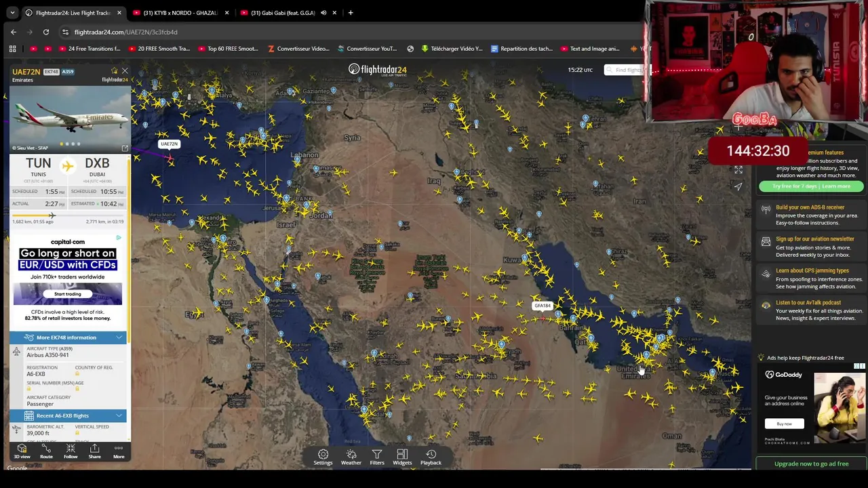Click Try free for 7 days button

[x=811, y=186]
